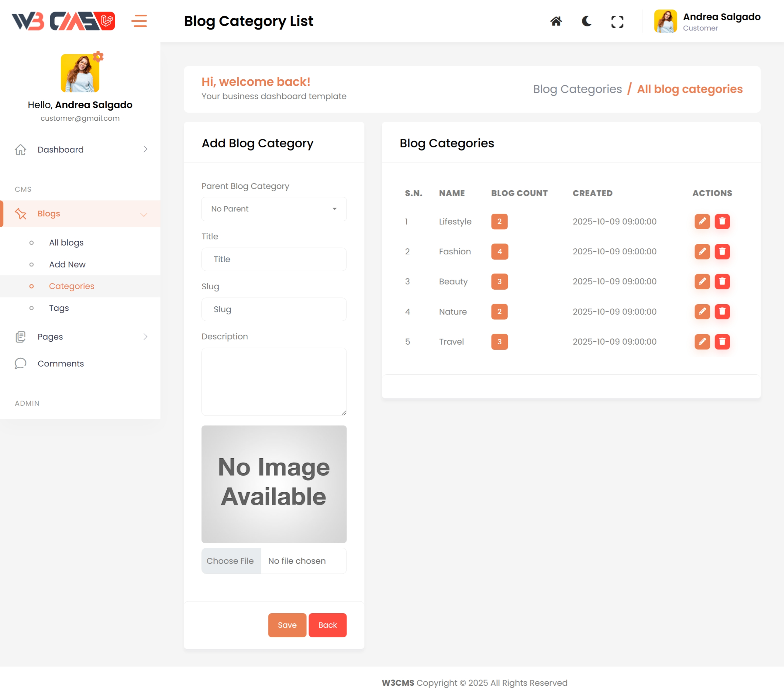The image size is (784, 699).
Task: Click the red Back button
Action: [327, 625]
